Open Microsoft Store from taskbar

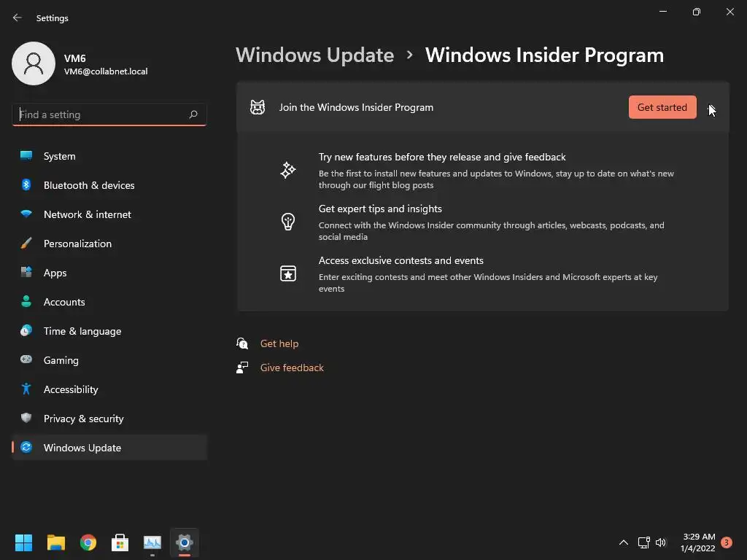(x=120, y=542)
